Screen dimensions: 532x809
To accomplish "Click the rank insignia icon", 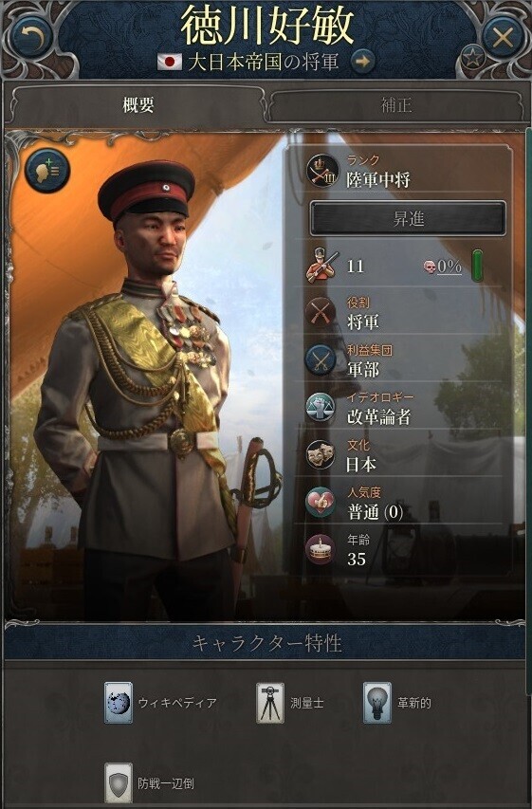I will tap(322, 171).
